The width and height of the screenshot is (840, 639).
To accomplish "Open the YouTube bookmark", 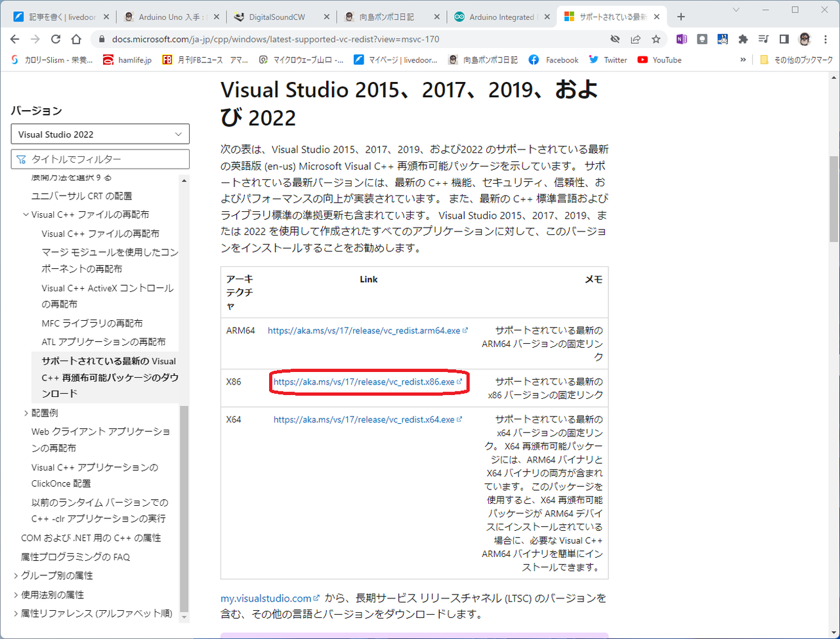I will (x=660, y=60).
